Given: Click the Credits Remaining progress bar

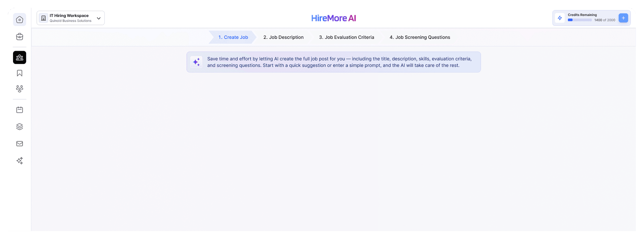Looking at the screenshot, I should (x=580, y=20).
